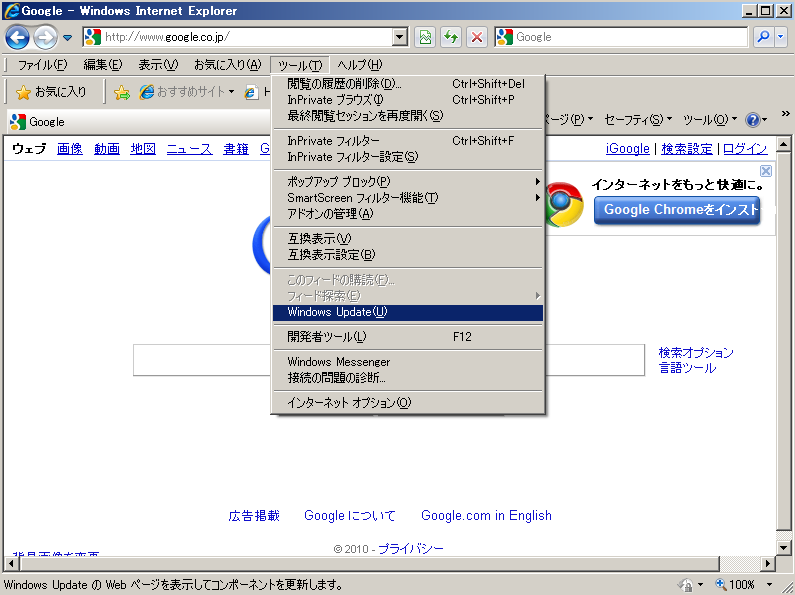Click the green Refresh icon
This screenshot has height=595, width=795.
coord(451,37)
